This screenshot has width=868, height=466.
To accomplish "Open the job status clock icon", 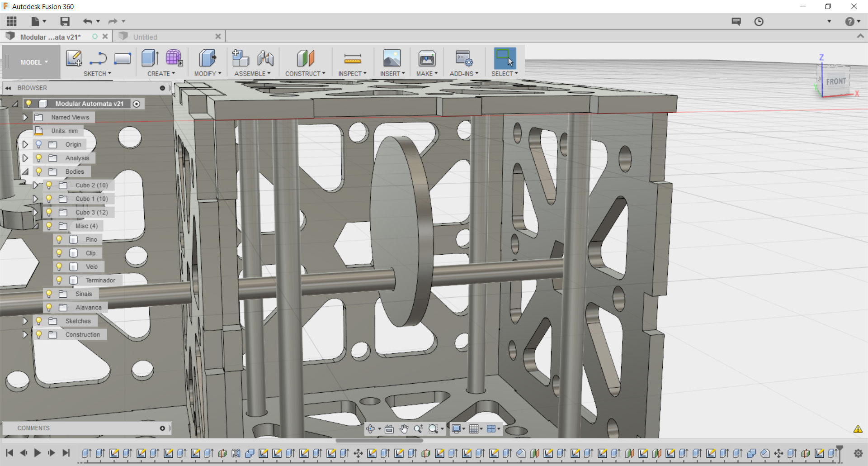I will (759, 21).
